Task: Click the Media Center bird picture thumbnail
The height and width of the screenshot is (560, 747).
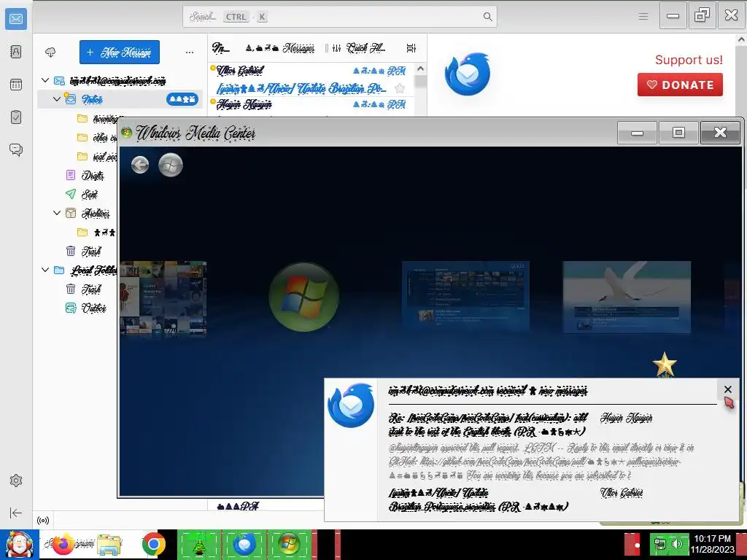Action: (x=627, y=297)
